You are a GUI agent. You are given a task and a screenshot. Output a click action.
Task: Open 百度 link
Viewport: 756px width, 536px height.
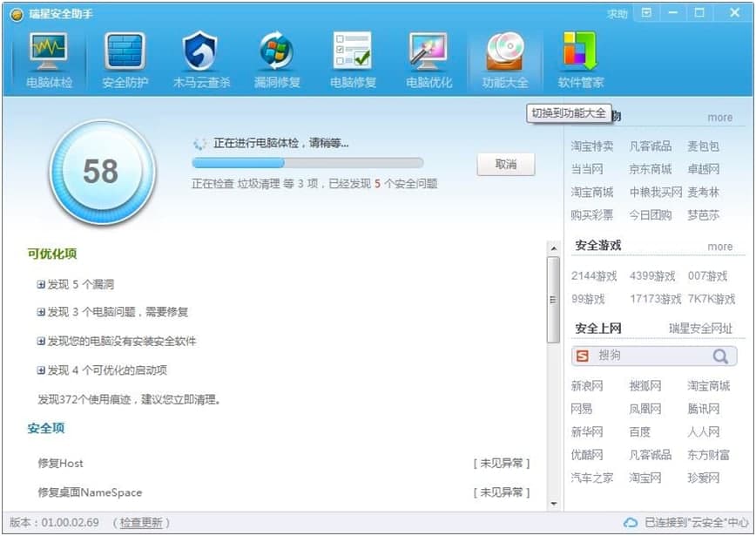pos(640,431)
